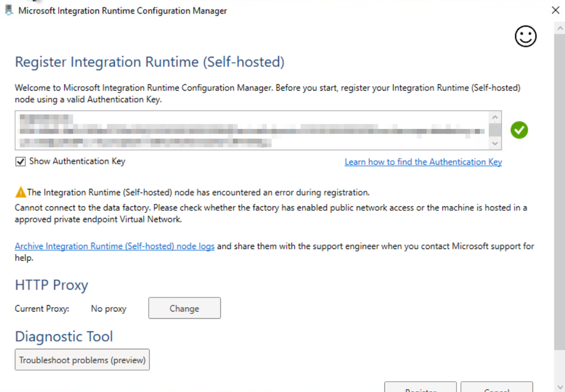The height and width of the screenshot is (392, 565).
Task: Click the Register button at the bottom
Action: (421, 387)
